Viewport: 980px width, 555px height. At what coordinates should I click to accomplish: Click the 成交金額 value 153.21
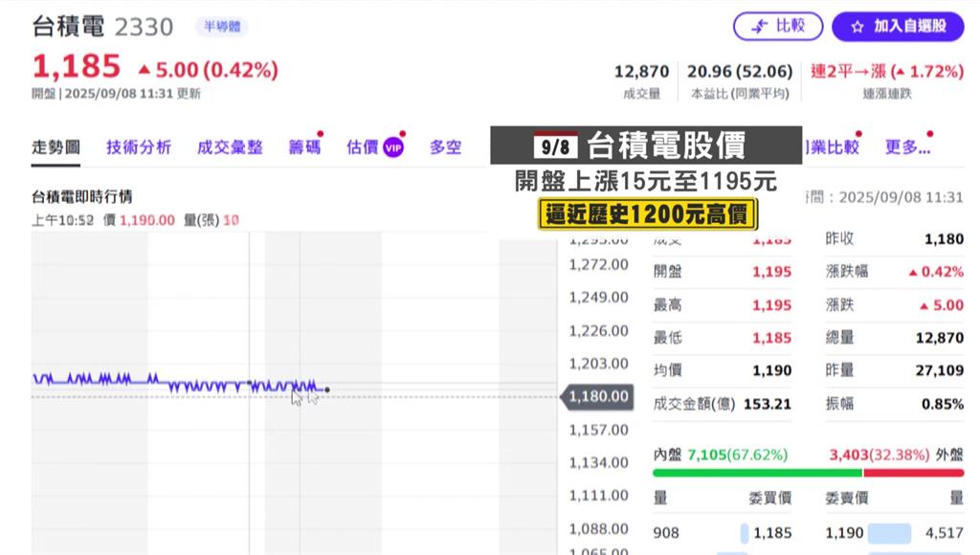pos(768,404)
